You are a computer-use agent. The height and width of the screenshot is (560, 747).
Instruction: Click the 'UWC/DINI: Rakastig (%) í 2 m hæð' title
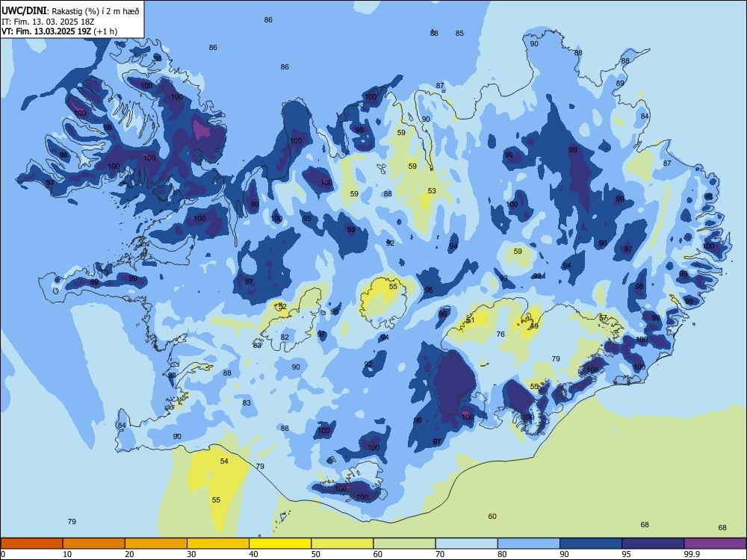70,11
